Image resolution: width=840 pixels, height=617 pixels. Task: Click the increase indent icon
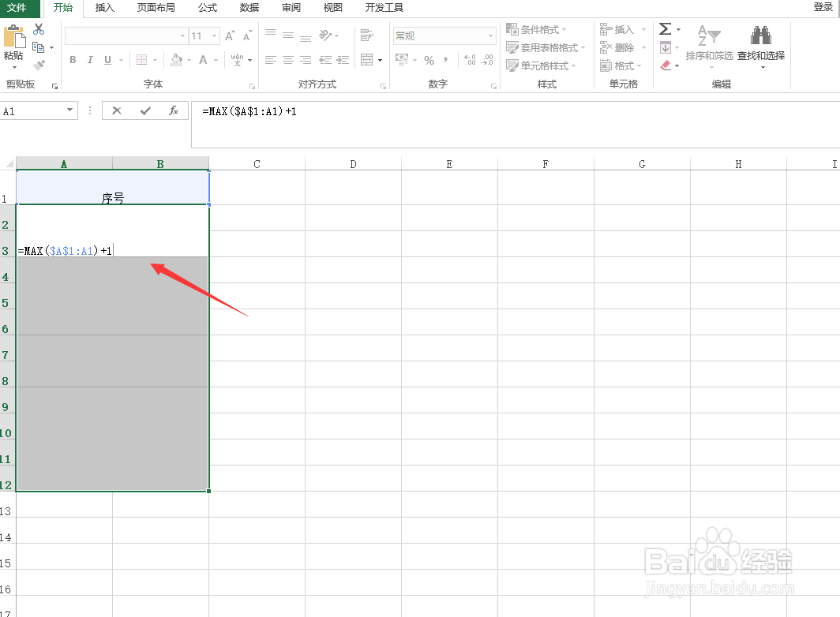(x=343, y=60)
